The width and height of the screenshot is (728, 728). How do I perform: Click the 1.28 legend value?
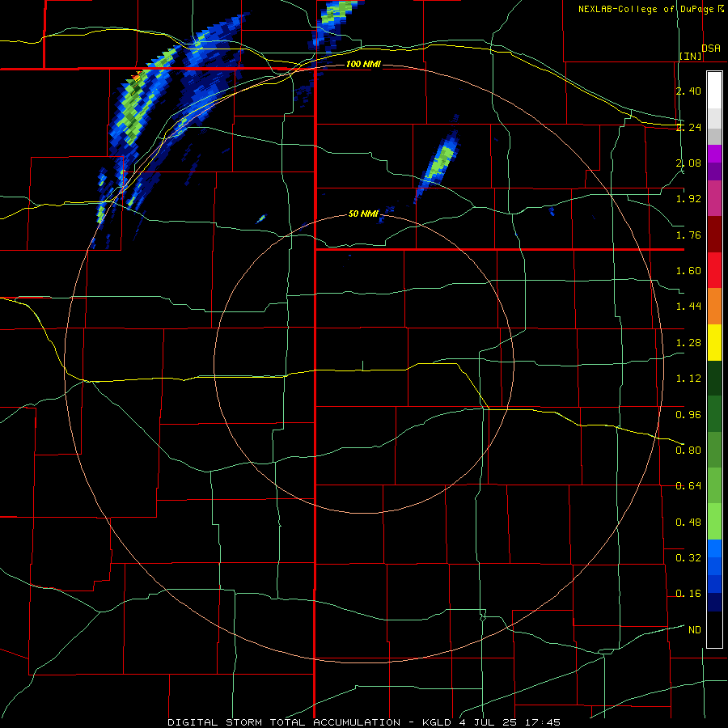click(x=688, y=343)
